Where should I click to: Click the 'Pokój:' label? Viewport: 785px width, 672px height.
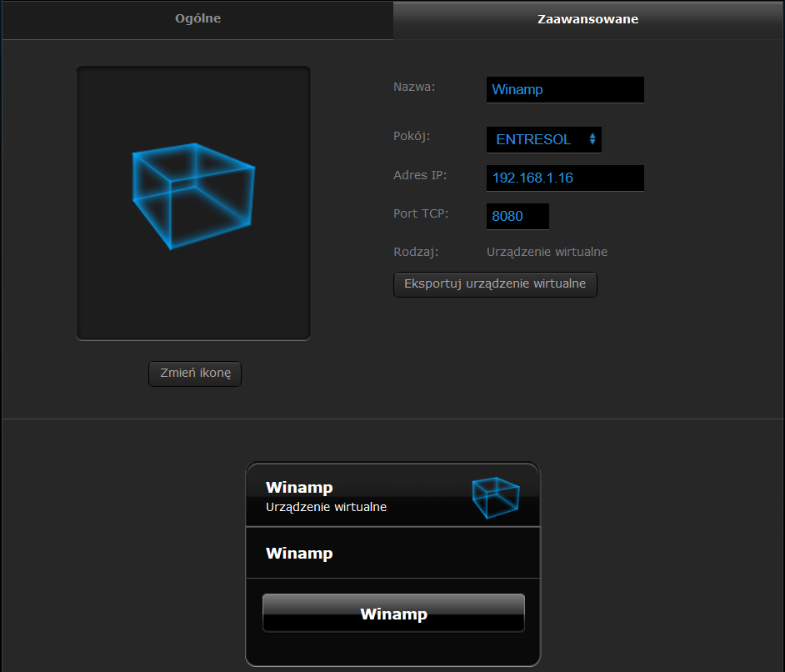click(412, 136)
